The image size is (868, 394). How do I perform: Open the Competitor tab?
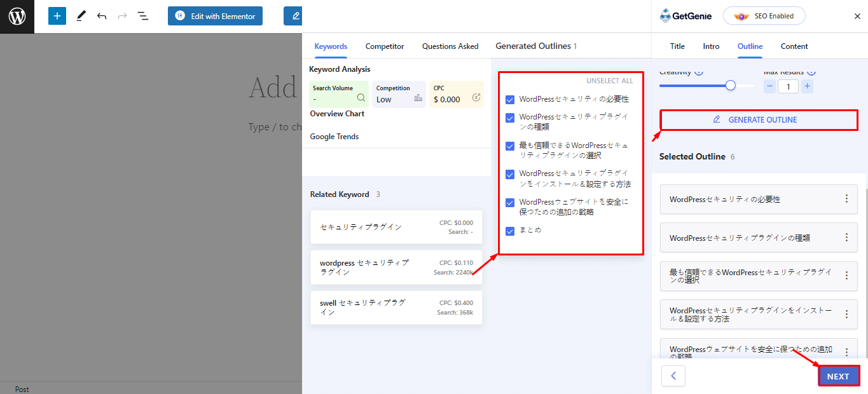385,46
